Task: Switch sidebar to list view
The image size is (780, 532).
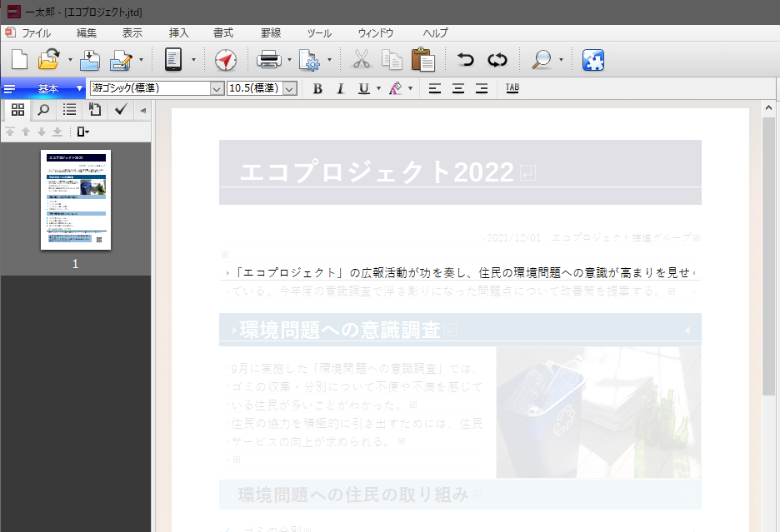Action: [68, 109]
